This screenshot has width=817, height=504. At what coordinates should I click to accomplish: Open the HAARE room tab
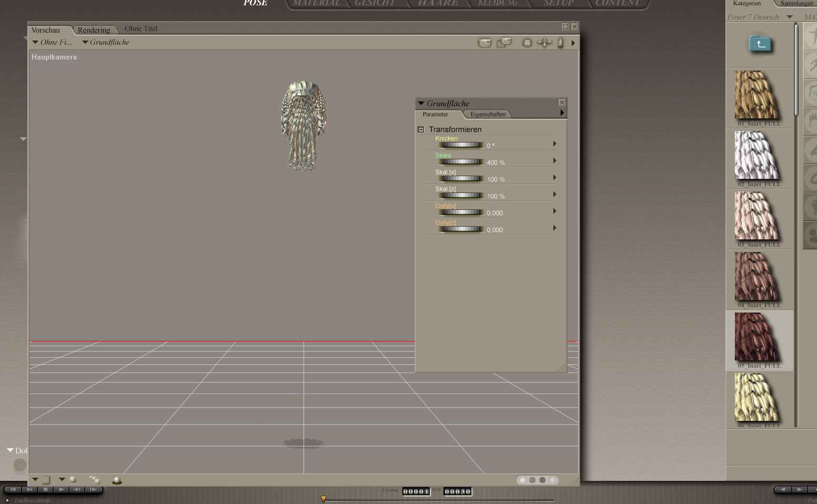coord(438,3)
